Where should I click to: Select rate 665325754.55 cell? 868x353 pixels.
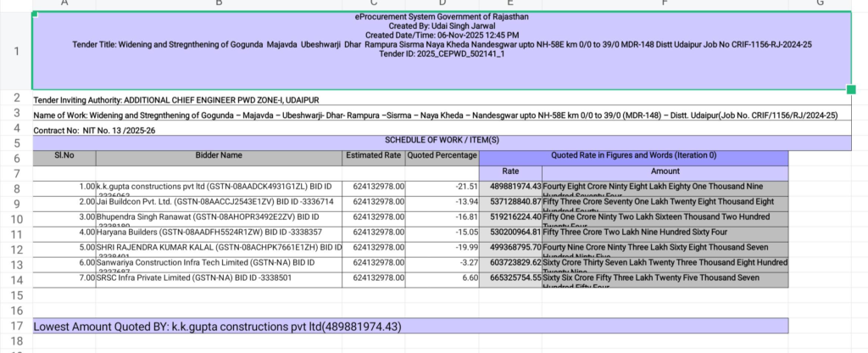coord(509,277)
